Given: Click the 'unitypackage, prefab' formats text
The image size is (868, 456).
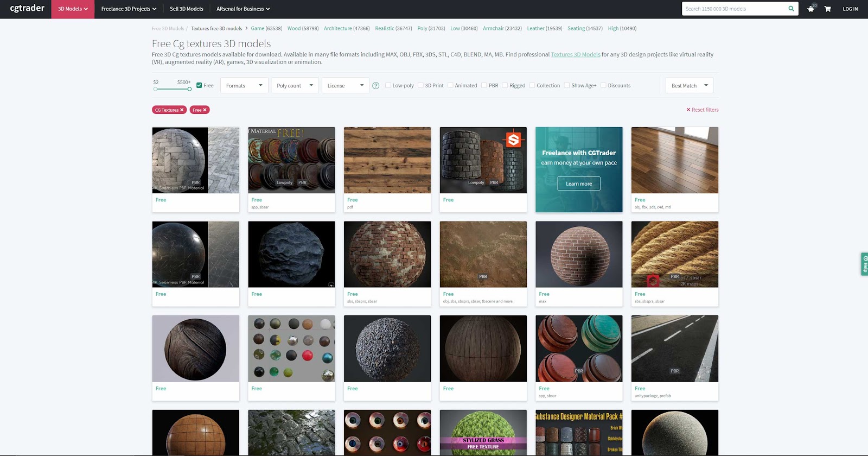Looking at the screenshot, I should [653, 396].
